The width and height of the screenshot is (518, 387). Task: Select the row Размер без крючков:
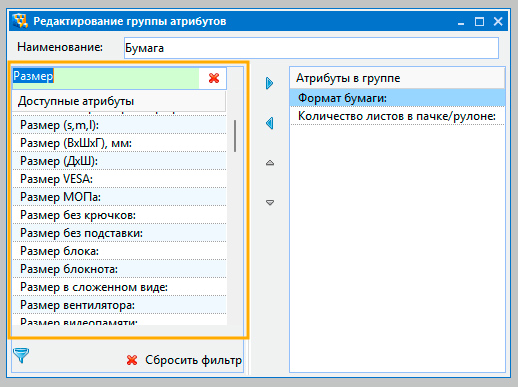(x=119, y=215)
